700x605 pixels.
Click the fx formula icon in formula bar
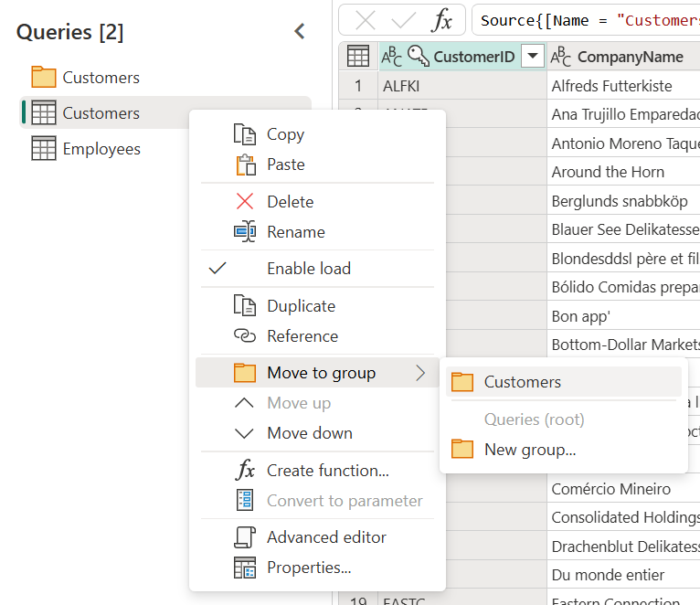441,20
